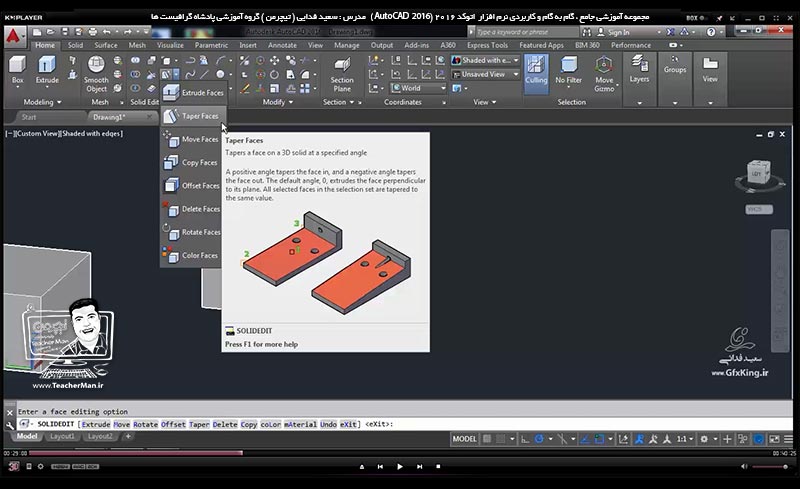
Task: Click the KMPlayer video progress bar
Action: coord(399,453)
